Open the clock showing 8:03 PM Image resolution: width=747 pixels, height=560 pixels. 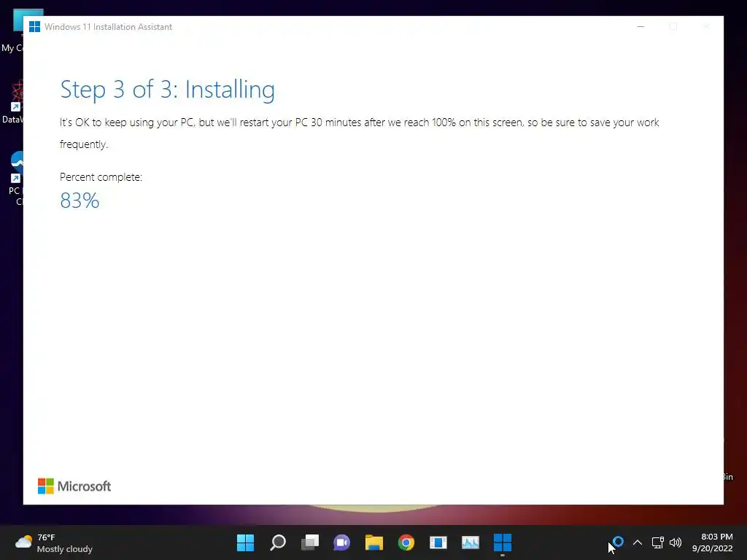pos(712,542)
